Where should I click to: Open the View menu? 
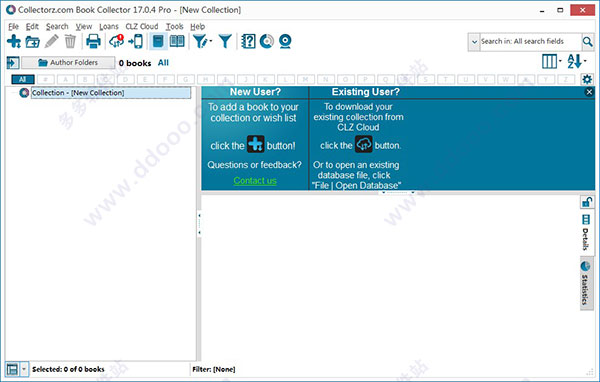point(83,26)
